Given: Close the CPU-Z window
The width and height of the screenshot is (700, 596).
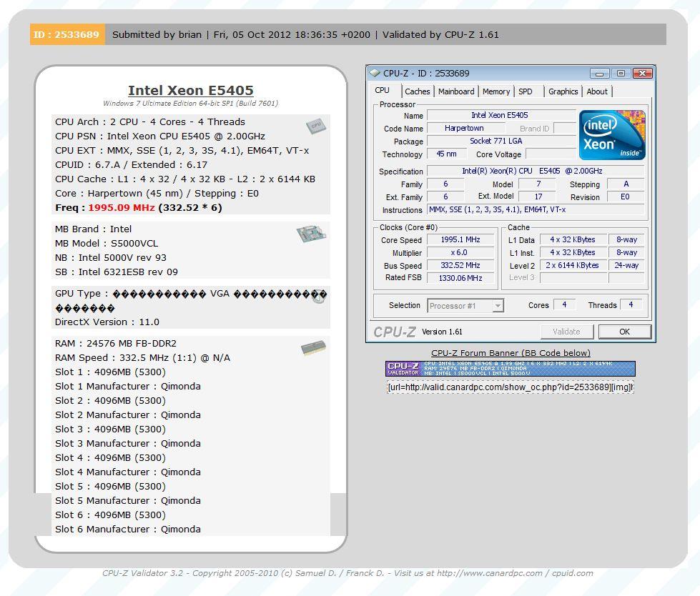Looking at the screenshot, I should (642, 73).
